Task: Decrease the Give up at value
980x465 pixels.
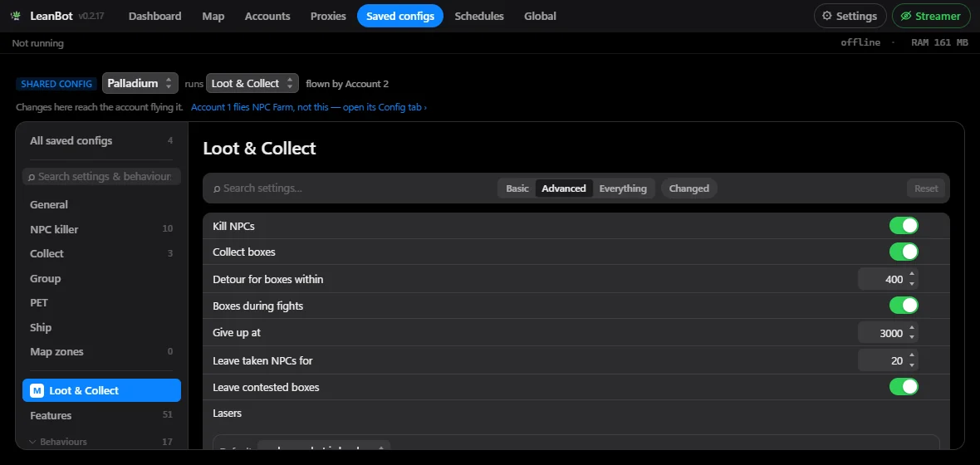Action: click(x=912, y=338)
